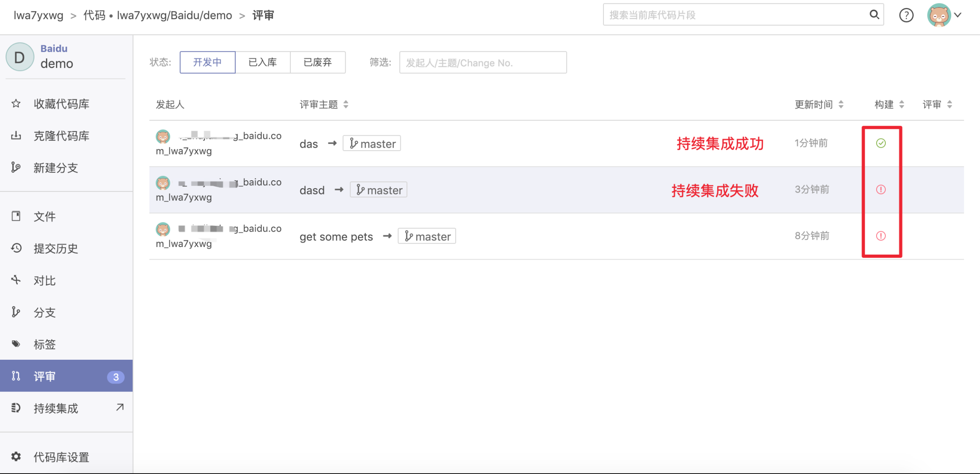The height and width of the screenshot is (474, 980).
Task: Click the 8分钟前 update time
Action: point(812,236)
